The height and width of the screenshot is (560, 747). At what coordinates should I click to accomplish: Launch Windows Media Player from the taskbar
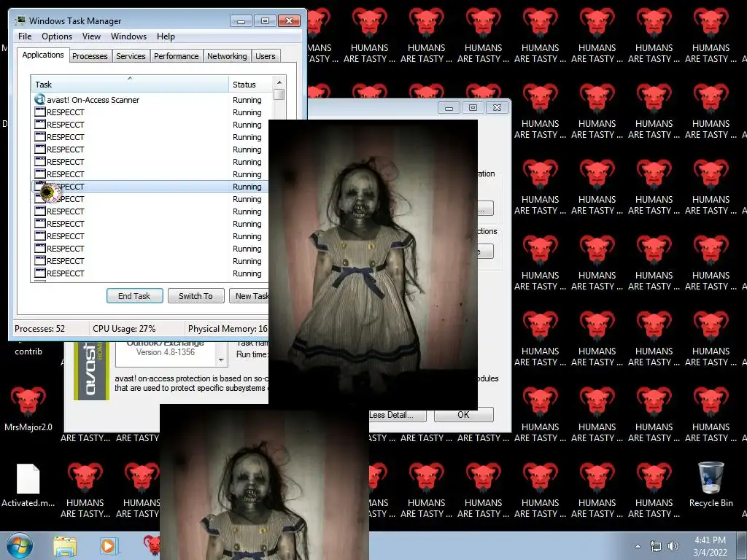coord(108,546)
